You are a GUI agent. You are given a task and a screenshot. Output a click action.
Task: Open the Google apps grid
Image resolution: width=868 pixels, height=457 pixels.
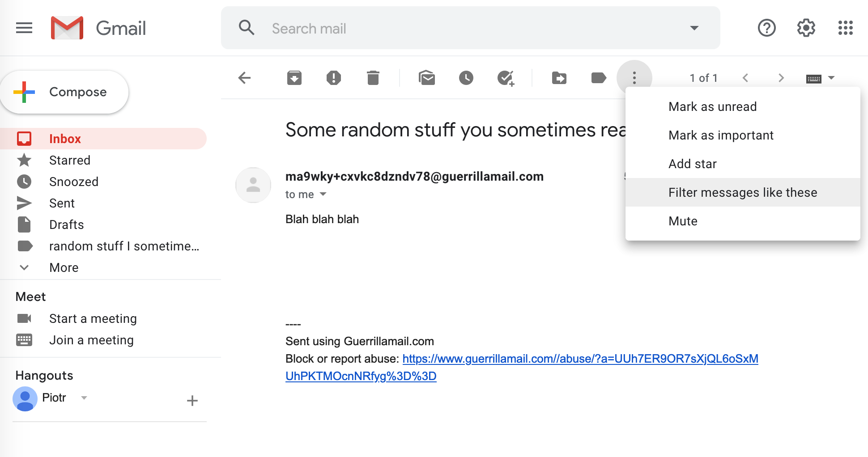pos(845,28)
